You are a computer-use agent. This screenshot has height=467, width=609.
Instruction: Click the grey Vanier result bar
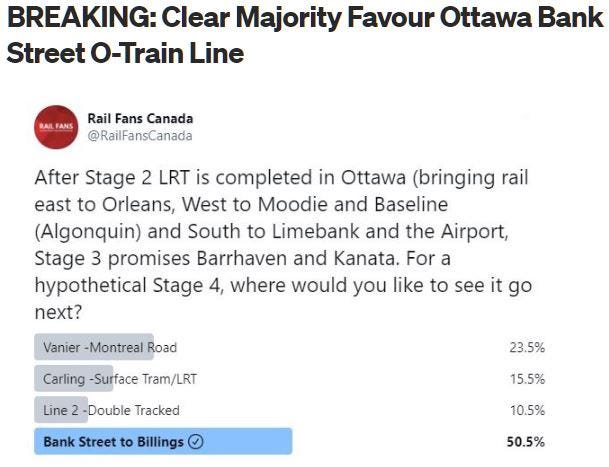(x=94, y=347)
